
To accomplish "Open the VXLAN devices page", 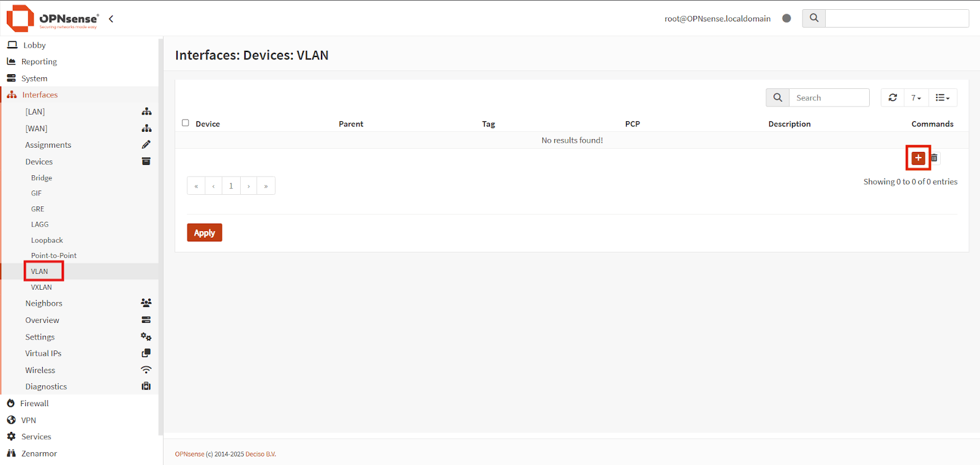I will [x=42, y=287].
